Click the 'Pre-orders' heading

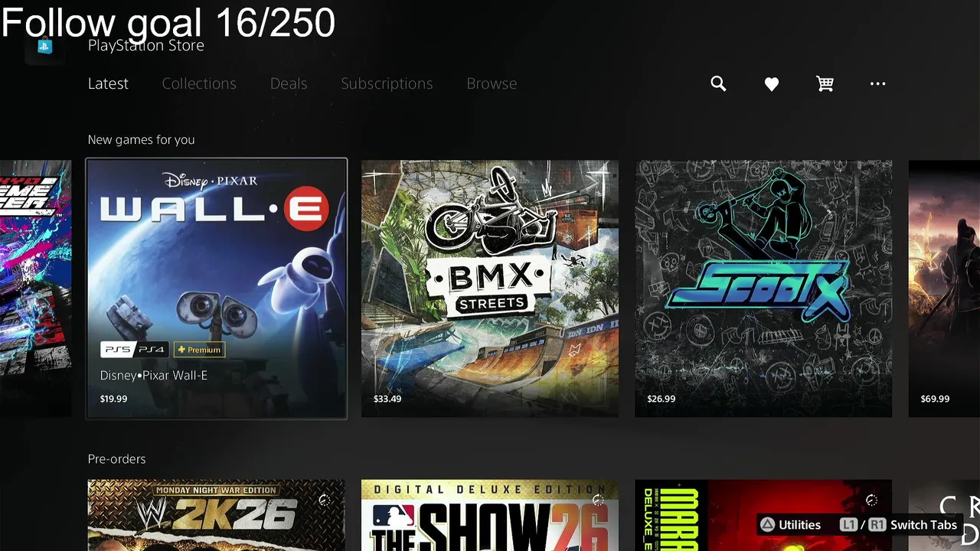[116, 458]
